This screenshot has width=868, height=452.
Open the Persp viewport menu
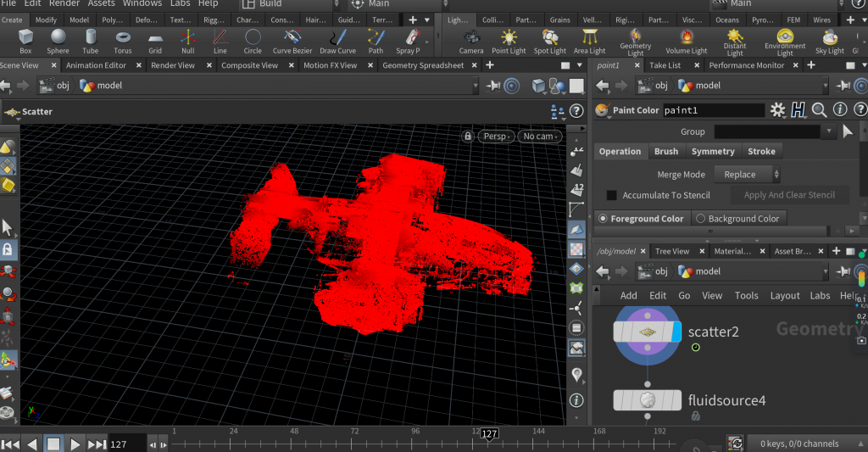496,137
